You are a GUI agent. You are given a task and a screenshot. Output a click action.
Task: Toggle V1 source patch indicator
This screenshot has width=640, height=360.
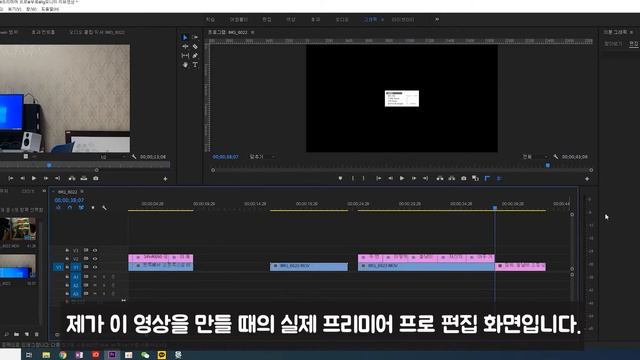point(58,267)
